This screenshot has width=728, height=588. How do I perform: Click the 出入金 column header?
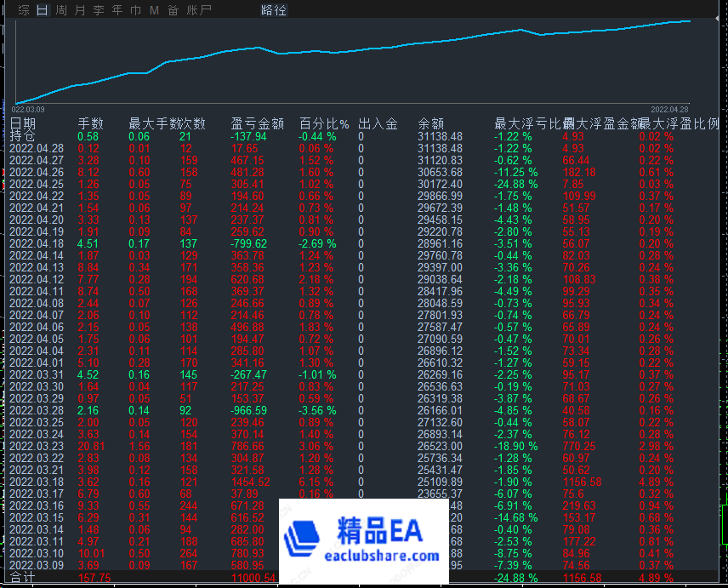click(x=378, y=123)
